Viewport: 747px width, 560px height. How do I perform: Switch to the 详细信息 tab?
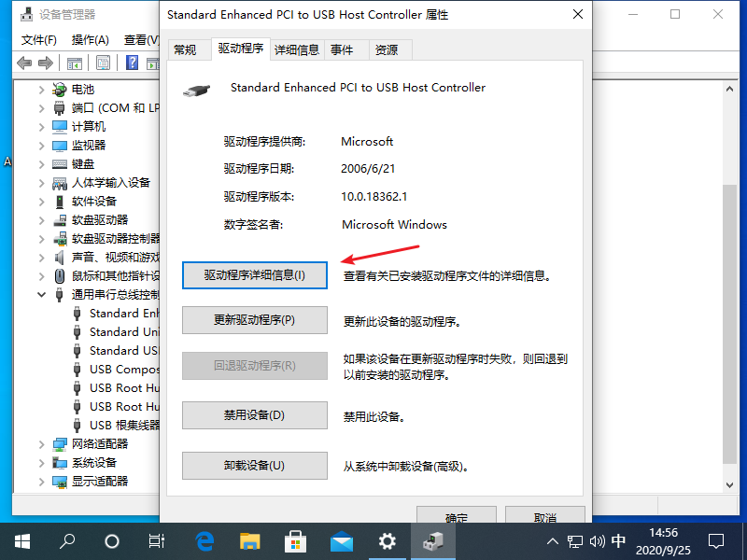pyautogui.click(x=297, y=49)
